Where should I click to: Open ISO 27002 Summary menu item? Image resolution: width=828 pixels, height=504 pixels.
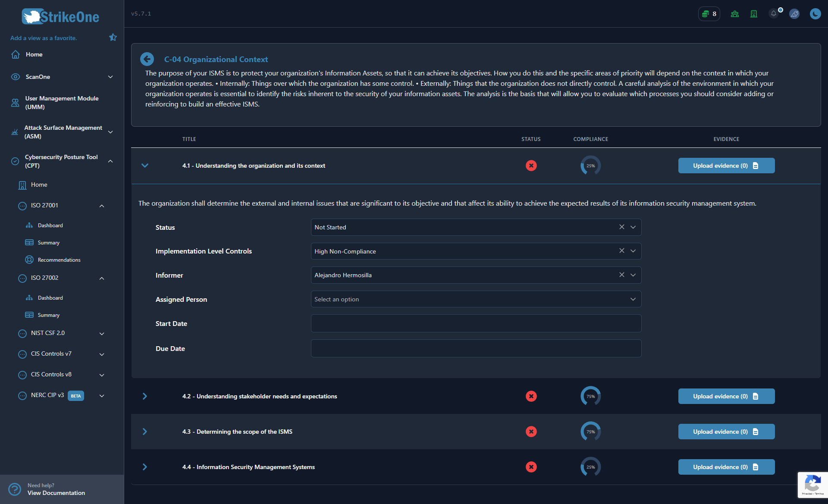click(48, 315)
